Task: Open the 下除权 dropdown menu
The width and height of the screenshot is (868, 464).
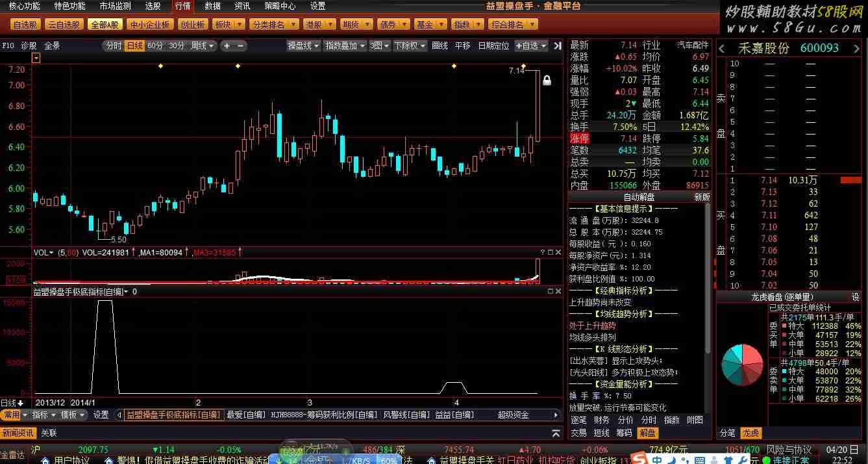Action: point(410,45)
